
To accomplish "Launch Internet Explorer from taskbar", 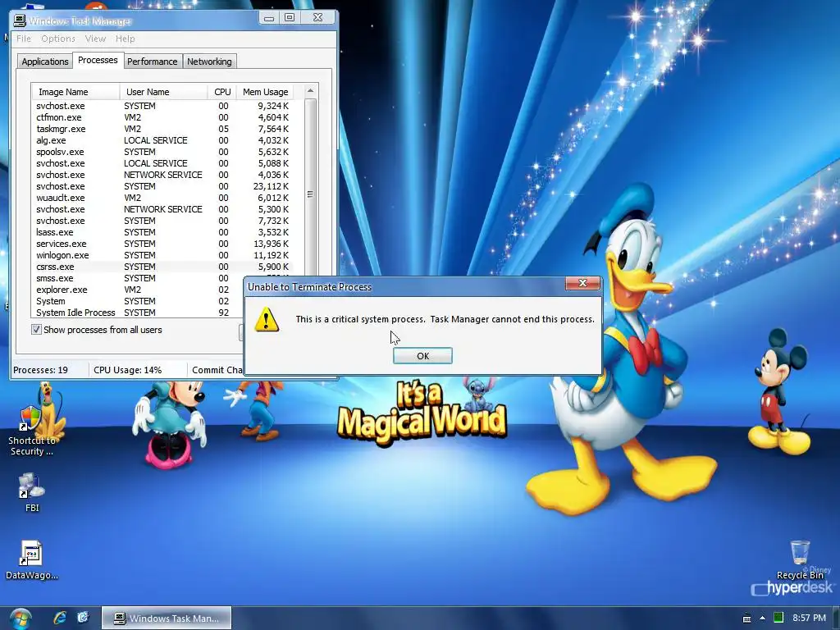I will coord(60,618).
